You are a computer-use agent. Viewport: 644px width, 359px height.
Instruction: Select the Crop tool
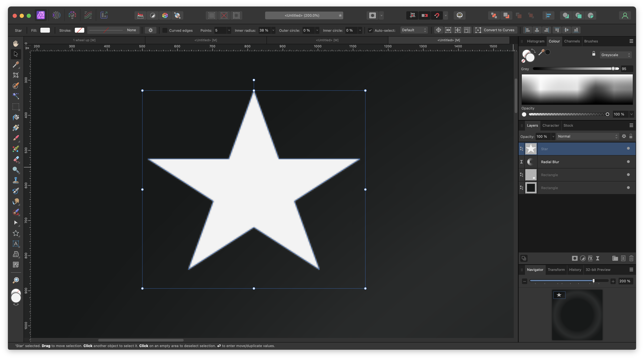click(16, 75)
